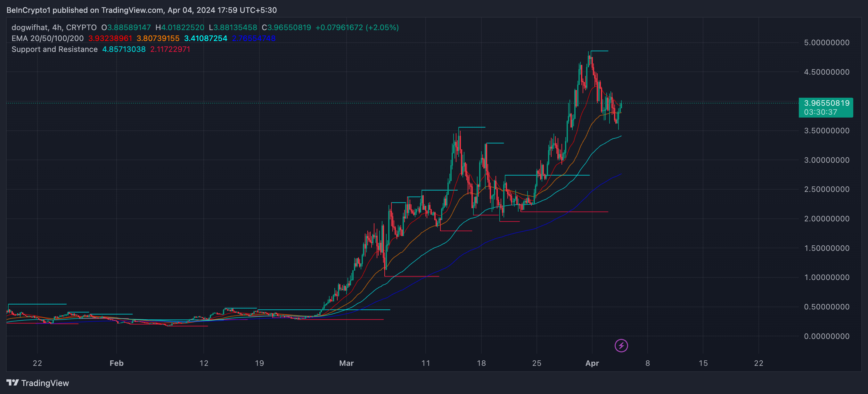Click the cyan EMA 100 value 3.41087254

[206, 38]
